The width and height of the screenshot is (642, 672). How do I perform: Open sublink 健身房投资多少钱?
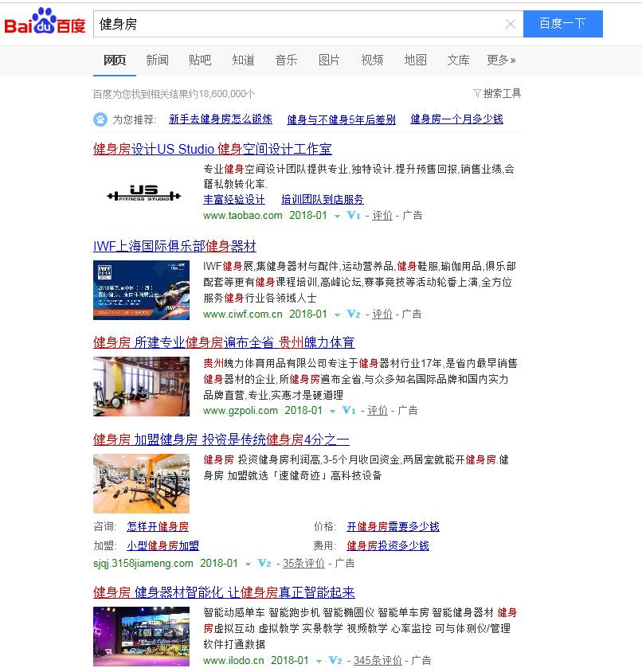point(388,545)
